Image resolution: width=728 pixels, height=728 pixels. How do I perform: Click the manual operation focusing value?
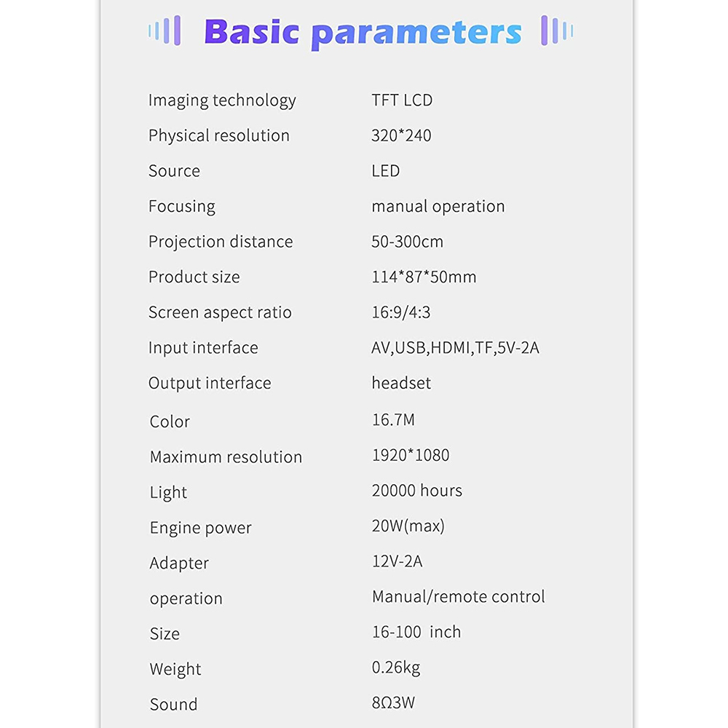click(438, 207)
